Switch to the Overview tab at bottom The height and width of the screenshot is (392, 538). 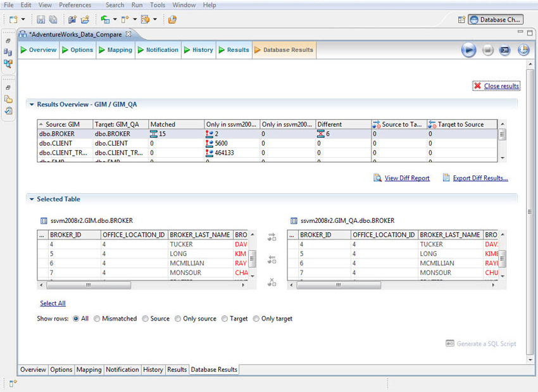[33, 370]
